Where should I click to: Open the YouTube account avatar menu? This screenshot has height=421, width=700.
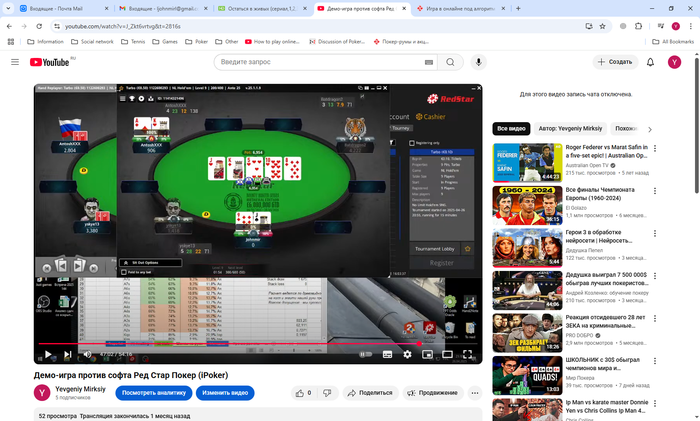674,62
